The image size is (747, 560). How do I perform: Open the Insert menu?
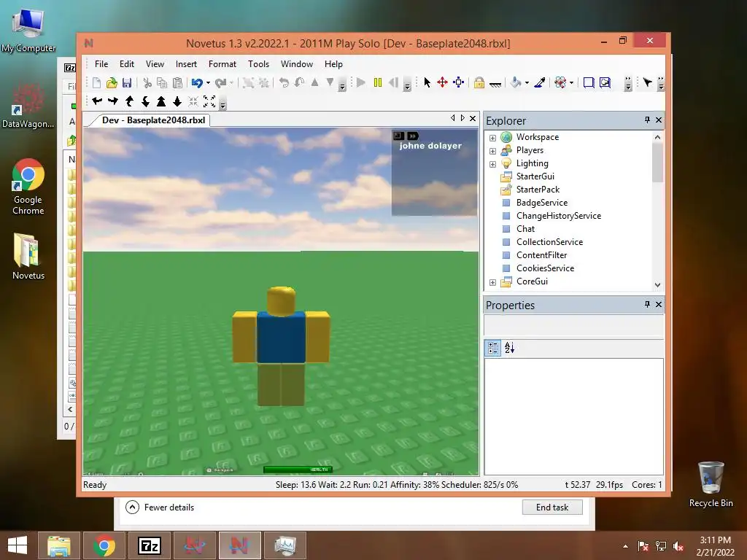(186, 64)
